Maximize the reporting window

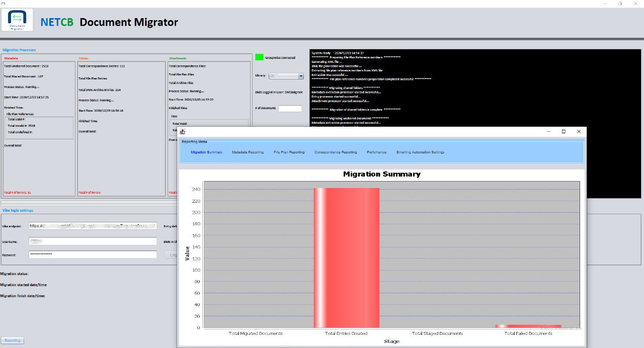[563, 132]
